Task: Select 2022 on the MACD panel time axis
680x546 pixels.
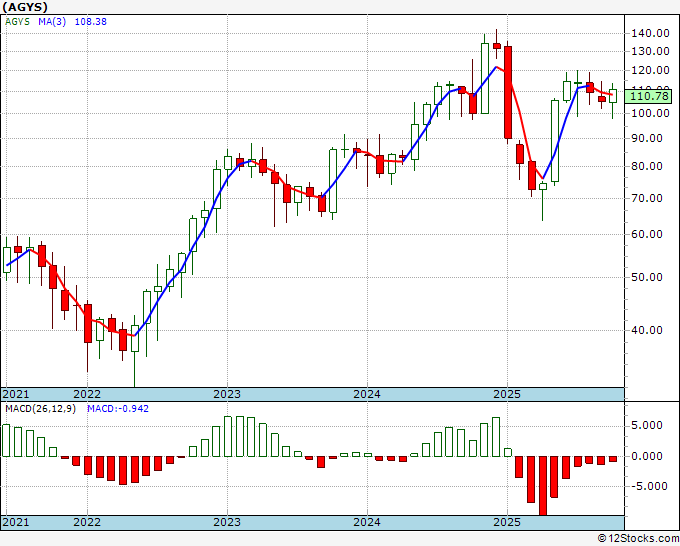Action: coord(87,522)
